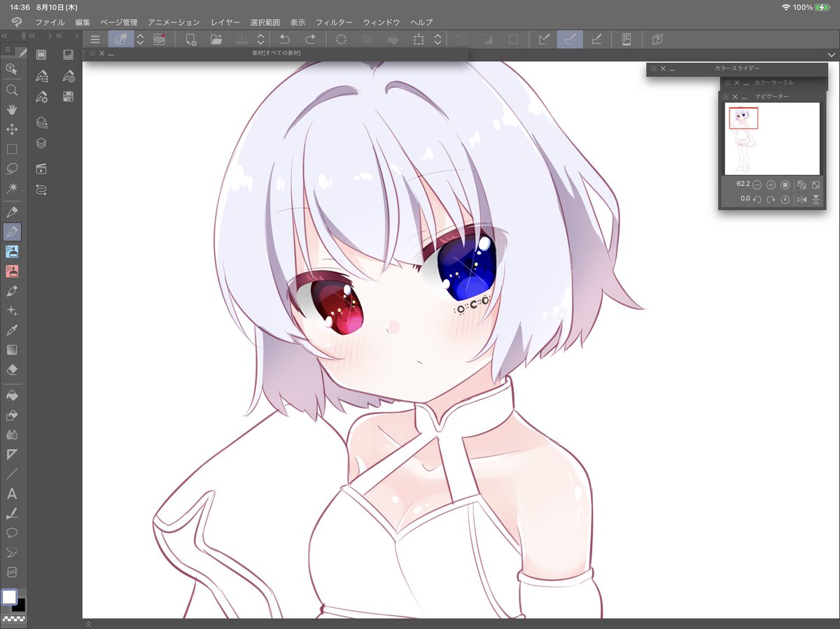Select the Auto Select magic wand tool
This screenshot has height=629, width=840.
[12, 188]
